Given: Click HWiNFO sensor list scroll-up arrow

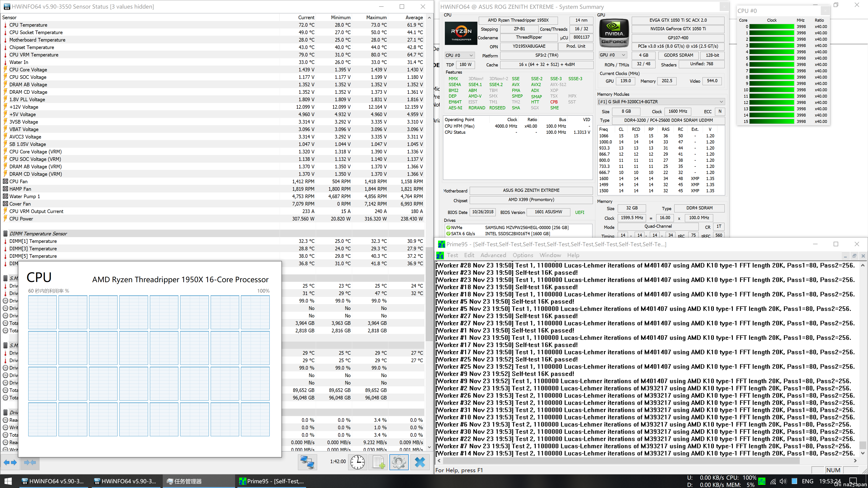Looking at the screenshot, I should pyautogui.click(x=429, y=18).
